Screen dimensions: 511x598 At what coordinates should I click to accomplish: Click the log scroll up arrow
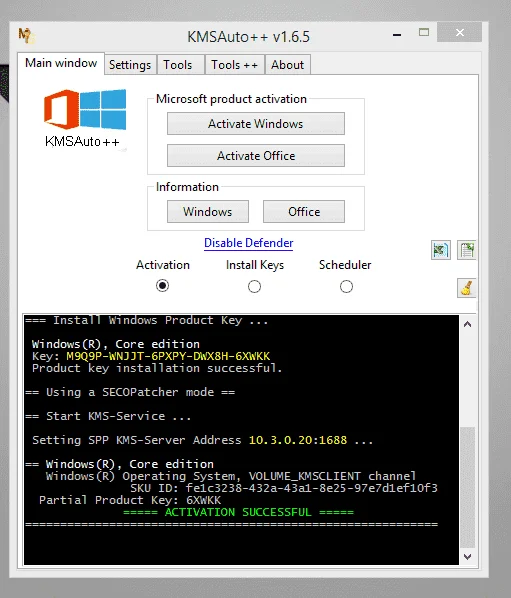point(468,325)
